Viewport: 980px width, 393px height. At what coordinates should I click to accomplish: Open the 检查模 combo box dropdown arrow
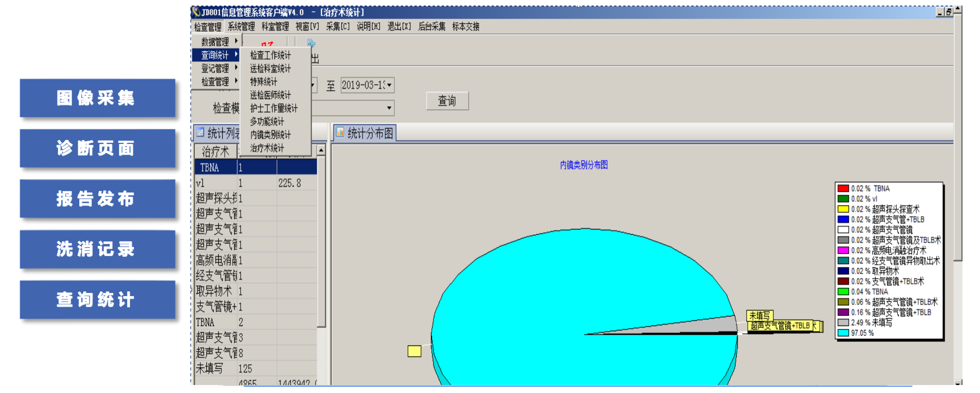pos(389,108)
